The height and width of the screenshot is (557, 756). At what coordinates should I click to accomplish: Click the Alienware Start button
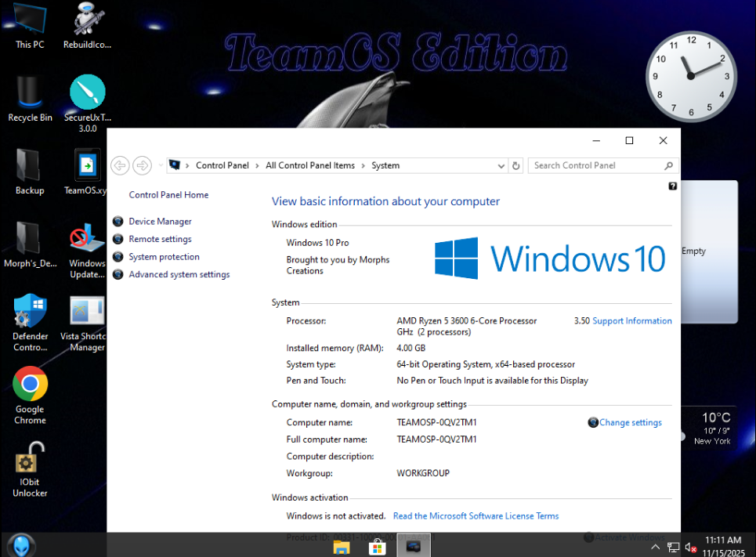pyautogui.click(x=21, y=544)
